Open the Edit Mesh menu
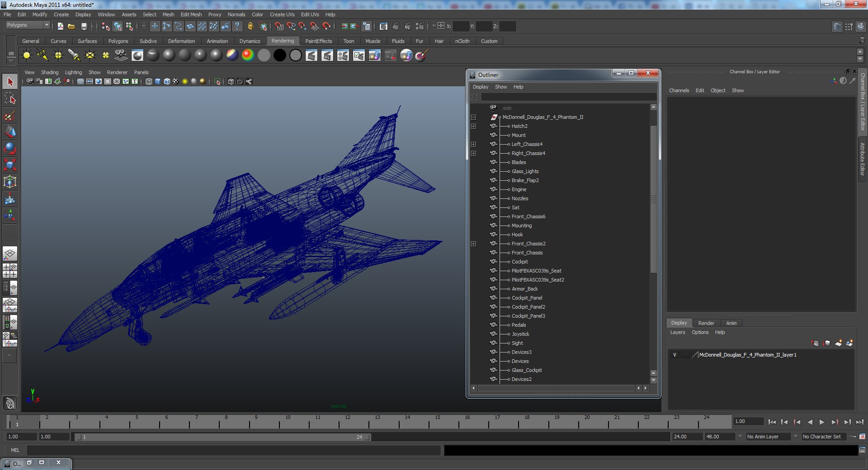The width and height of the screenshot is (868, 470). tap(191, 14)
